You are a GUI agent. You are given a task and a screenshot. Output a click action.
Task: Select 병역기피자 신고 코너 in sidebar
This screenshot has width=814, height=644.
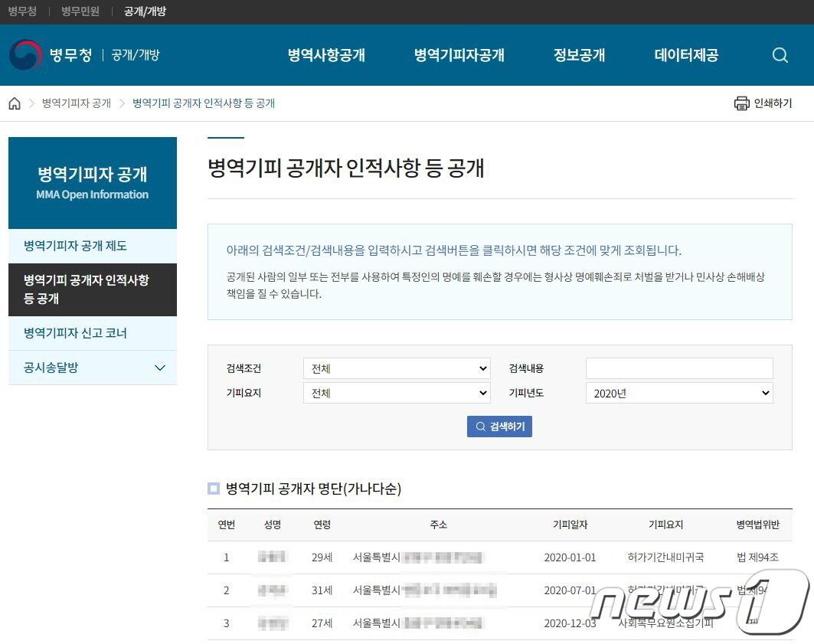click(75, 333)
